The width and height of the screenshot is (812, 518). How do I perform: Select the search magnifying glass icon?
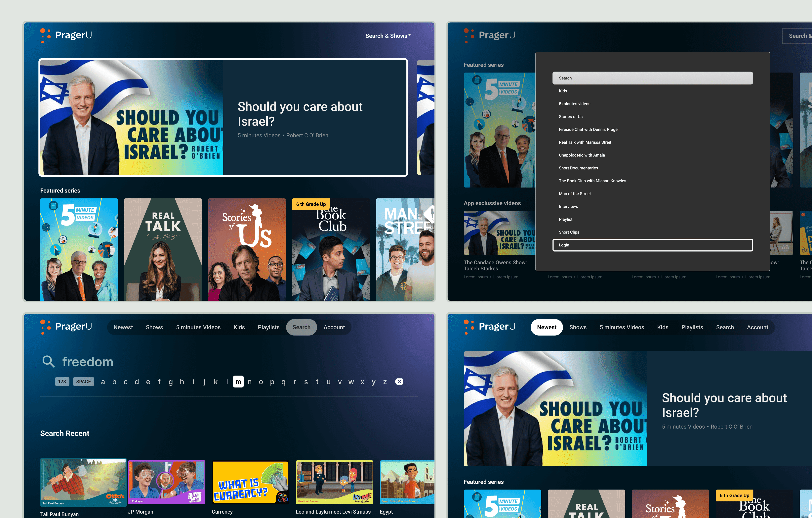[49, 361]
